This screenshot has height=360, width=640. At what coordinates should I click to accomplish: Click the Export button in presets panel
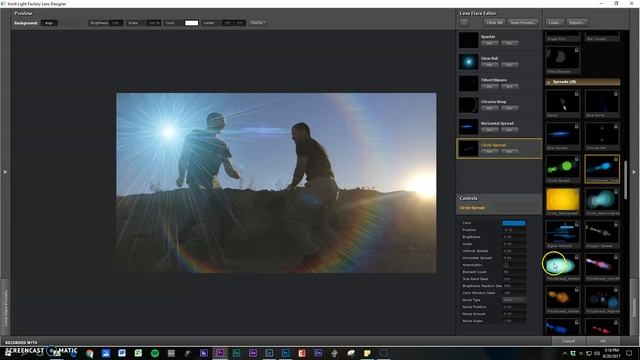577,22
